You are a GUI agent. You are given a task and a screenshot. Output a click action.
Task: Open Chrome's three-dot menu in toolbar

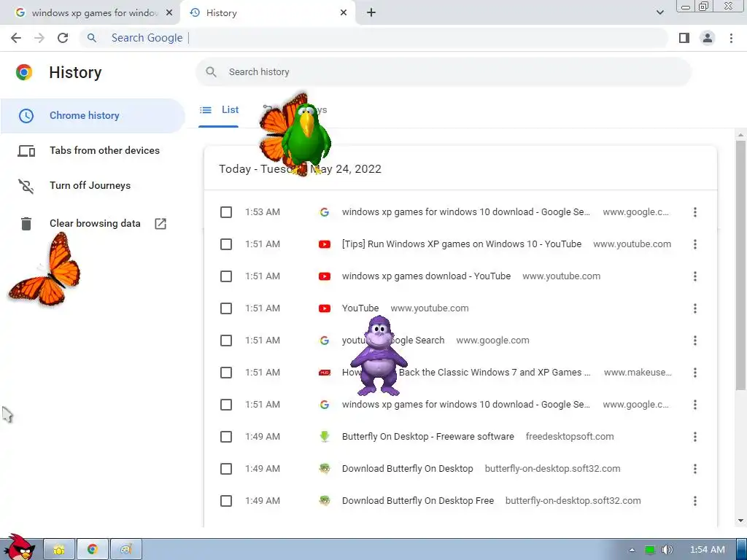click(731, 38)
